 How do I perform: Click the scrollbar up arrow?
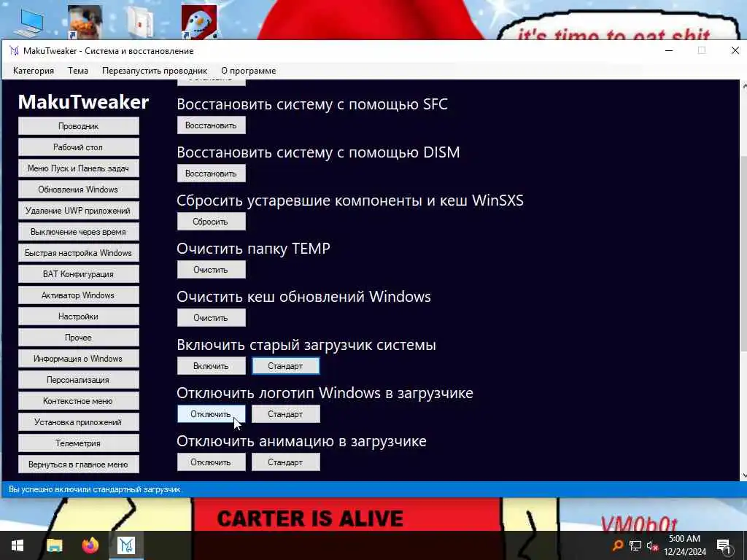coord(744,86)
